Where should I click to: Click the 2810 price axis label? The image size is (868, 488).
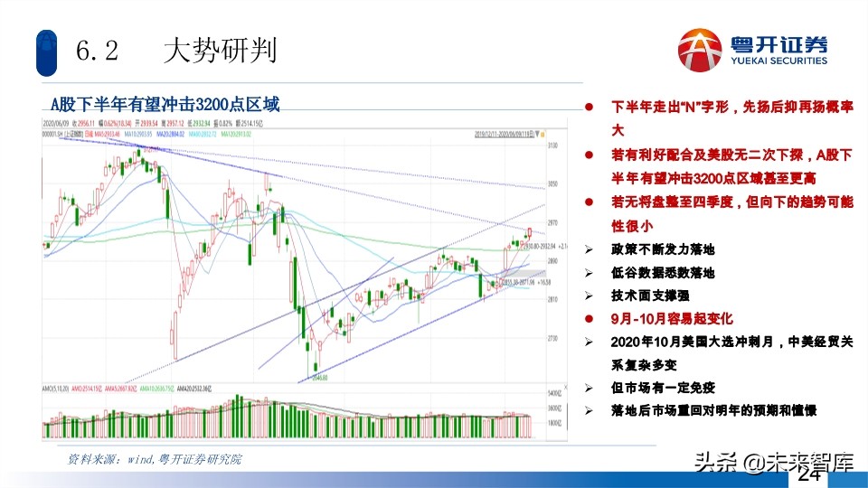(552, 299)
